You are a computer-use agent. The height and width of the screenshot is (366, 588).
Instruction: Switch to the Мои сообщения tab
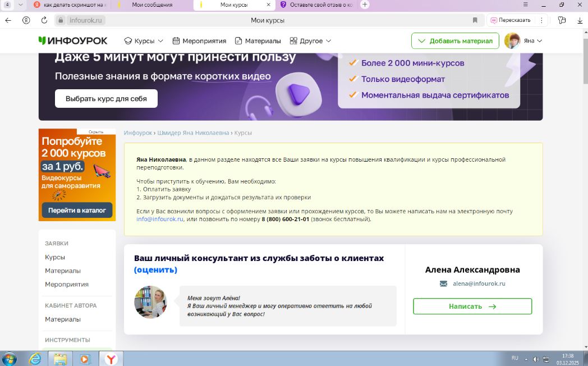151,4
